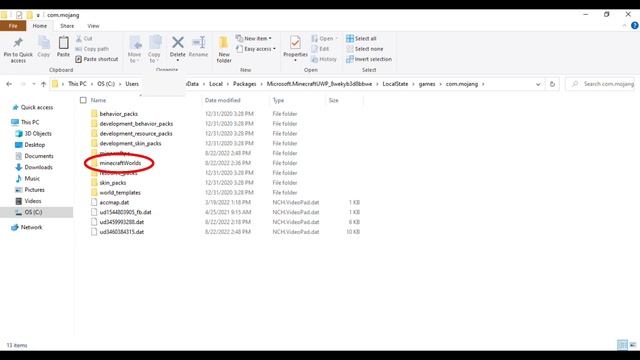Sort by Date modified column header
The width and height of the screenshot is (640, 360).
point(222,100)
